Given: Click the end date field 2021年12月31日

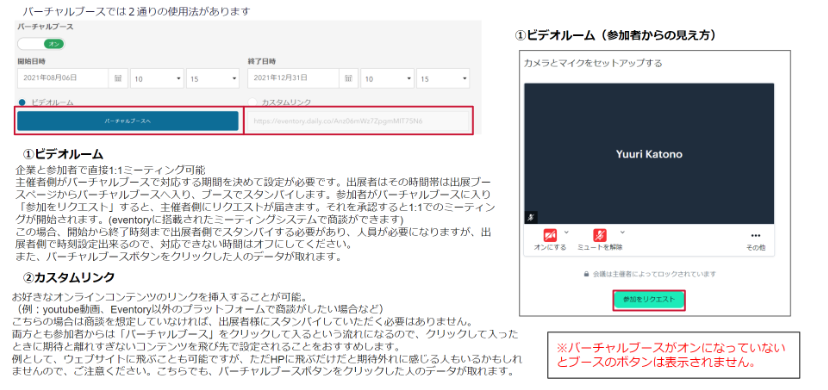Looking at the screenshot, I should (294, 78).
